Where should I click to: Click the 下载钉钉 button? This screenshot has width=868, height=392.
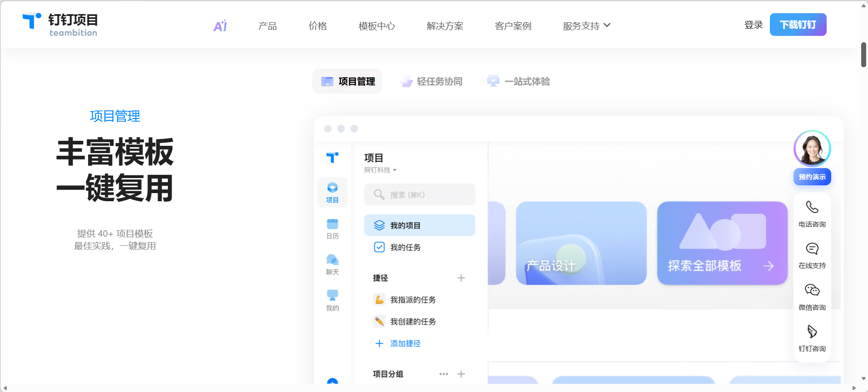click(798, 25)
